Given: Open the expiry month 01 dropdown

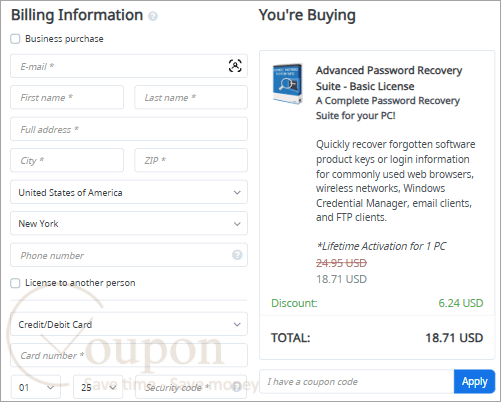Looking at the screenshot, I should 36,387.
